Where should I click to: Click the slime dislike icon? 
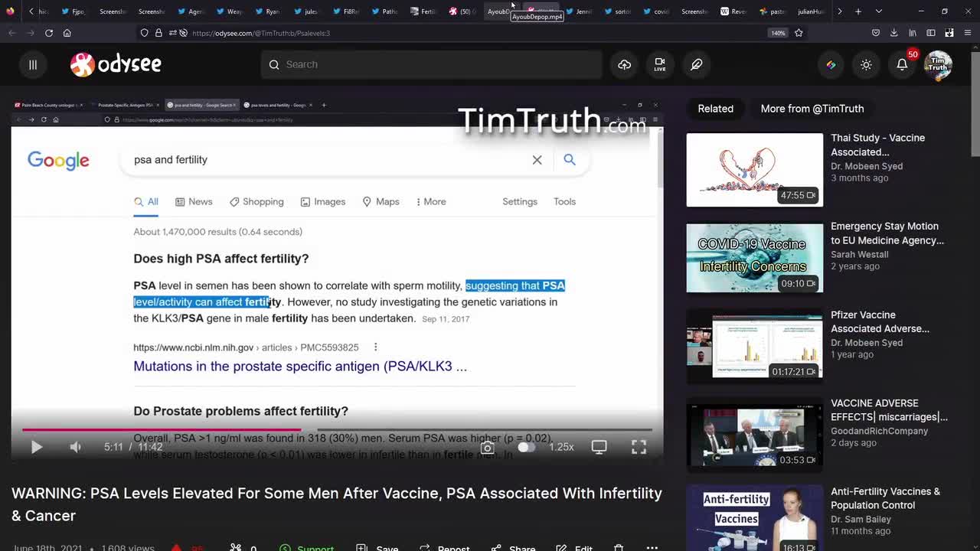(x=236, y=548)
